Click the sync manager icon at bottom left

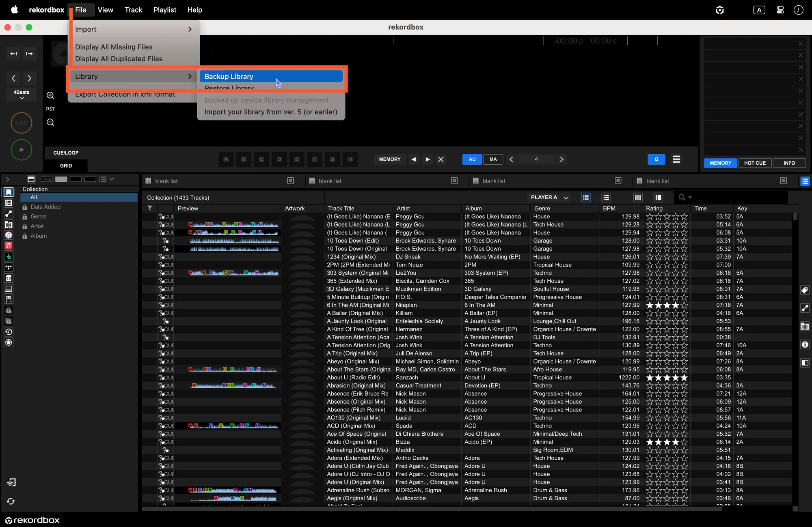click(11, 501)
